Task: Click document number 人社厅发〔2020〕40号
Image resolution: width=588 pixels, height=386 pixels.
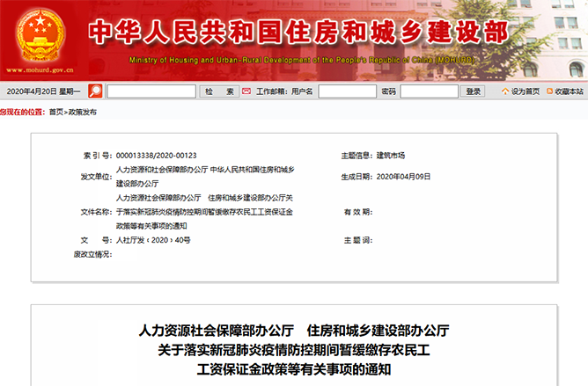Action: click(153, 240)
